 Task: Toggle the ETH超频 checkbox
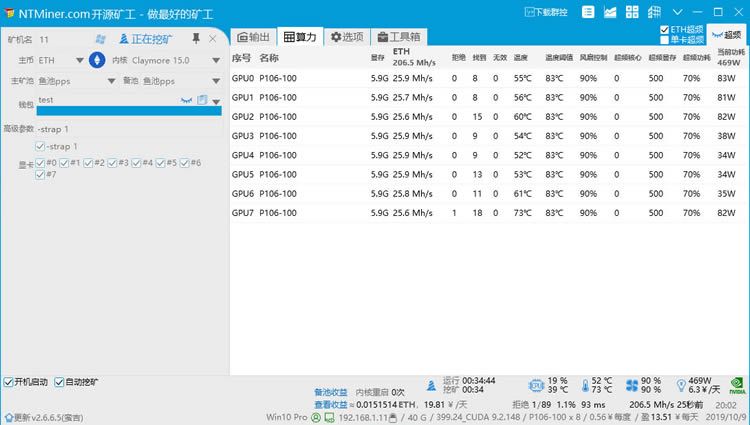tap(664, 30)
